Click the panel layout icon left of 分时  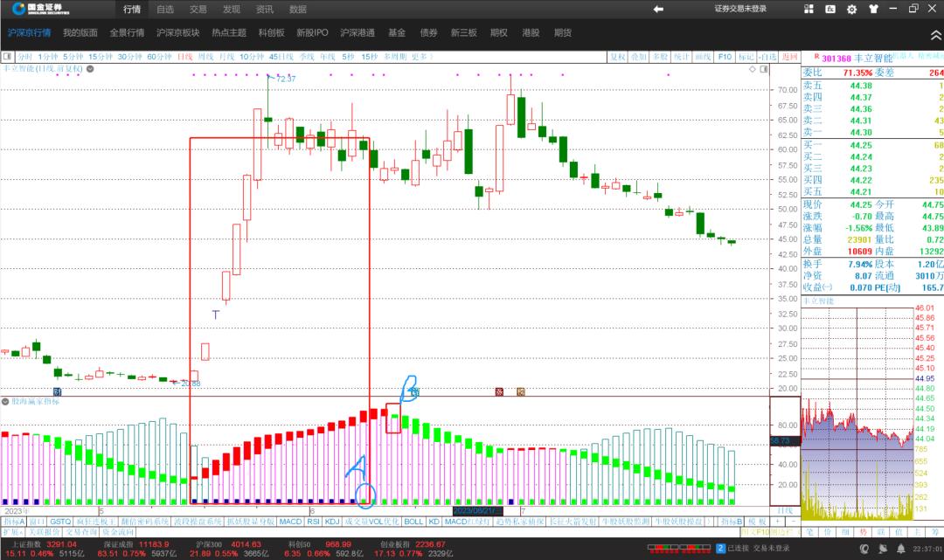click(x=8, y=57)
